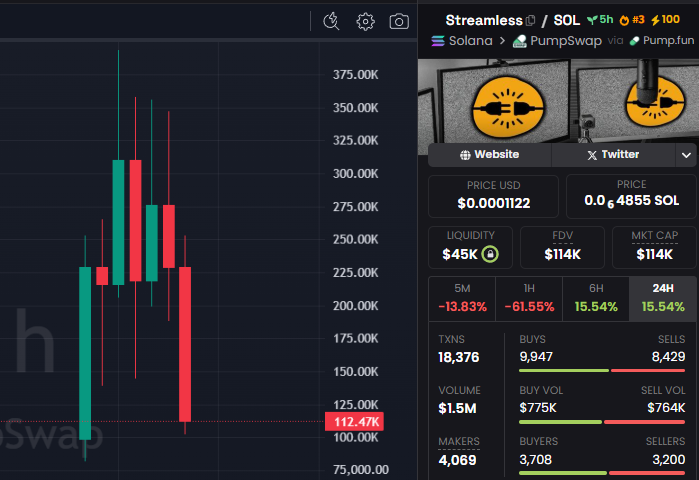Open chart settings gear icon
Viewport: 699px width, 480px height.
tap(365, 21)
